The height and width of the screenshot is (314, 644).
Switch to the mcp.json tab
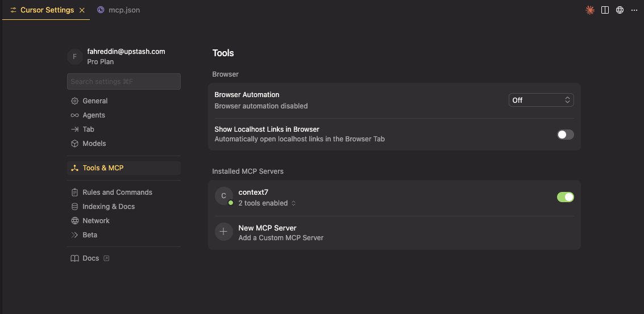[x=119, y=10]
